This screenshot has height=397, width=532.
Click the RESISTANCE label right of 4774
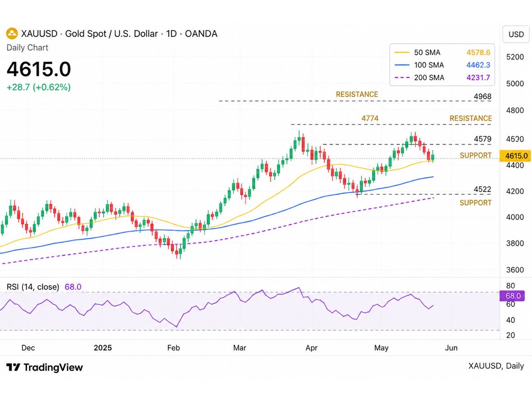coord(471,118)
